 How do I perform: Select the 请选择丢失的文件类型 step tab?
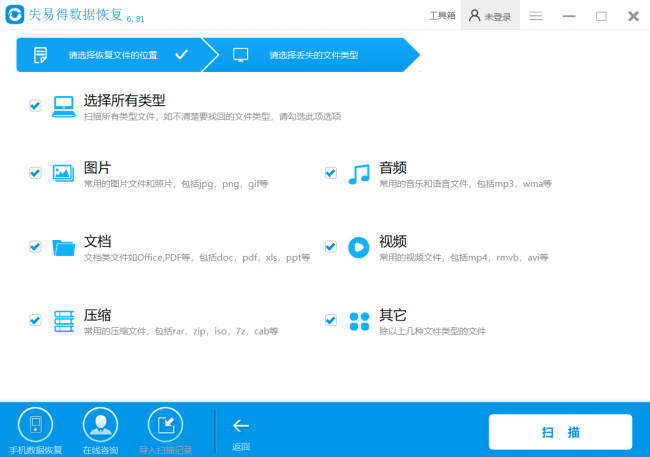click(314, 55)
